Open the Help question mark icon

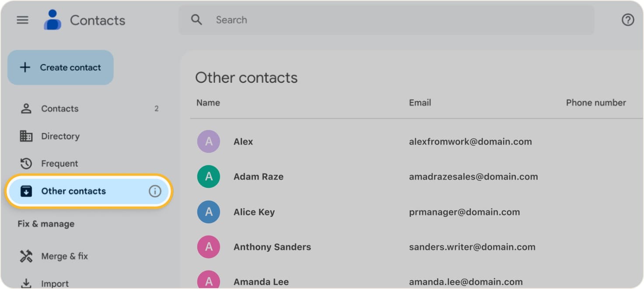coord(628,20)
